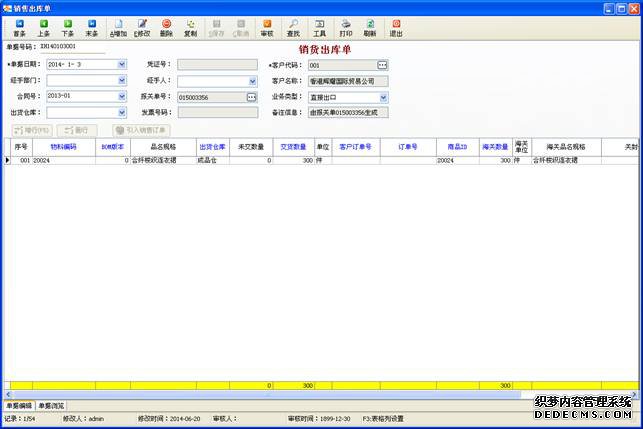Click the 报关单号 lookup ellipsis button
This screenshot has width=643, height=429.
[252, 97]
